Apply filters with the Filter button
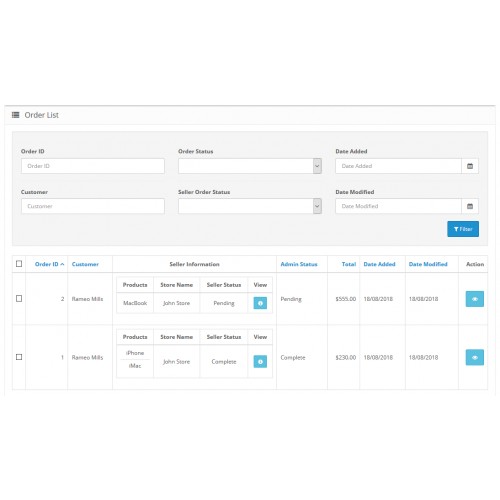The width and height of the screenshot is (500, 500). coord(463,229)
